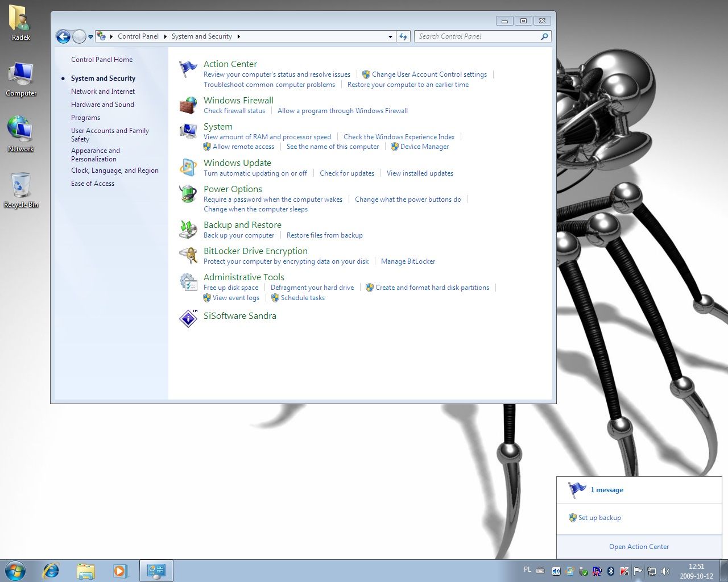This screenshot has height=582, width=728.
Task: Open Clock, Language, and Region
Action: point(115,171)
